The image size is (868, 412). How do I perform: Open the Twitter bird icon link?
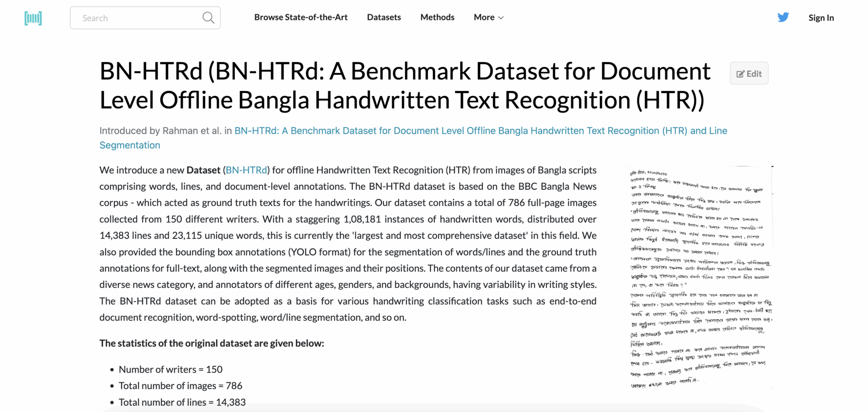point(783,17)
